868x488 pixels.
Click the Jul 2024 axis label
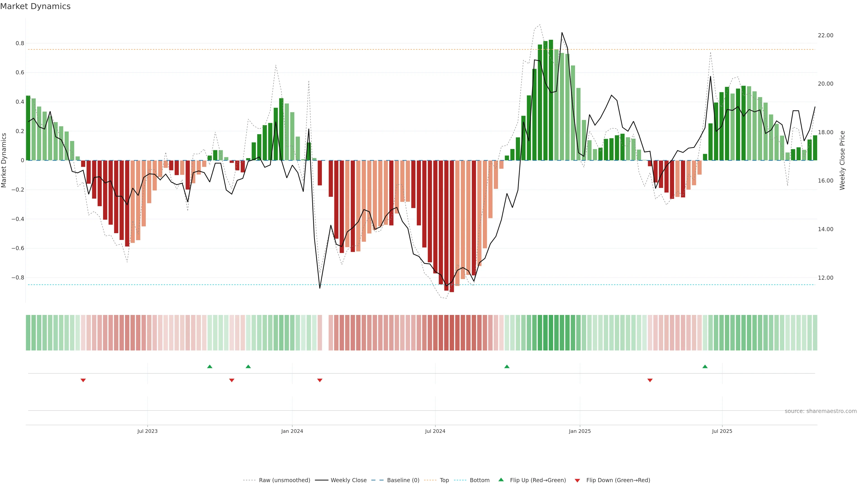tap(435, 431)
